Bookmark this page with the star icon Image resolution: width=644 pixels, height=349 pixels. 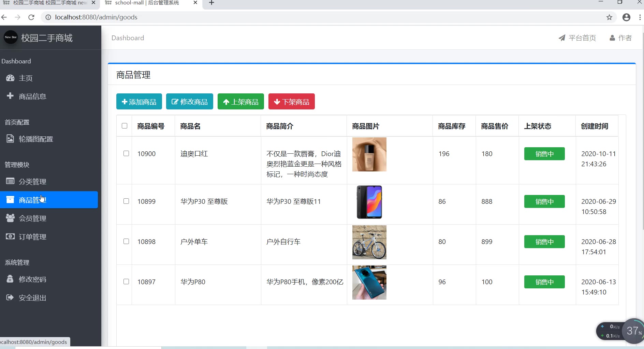point(609,17)
